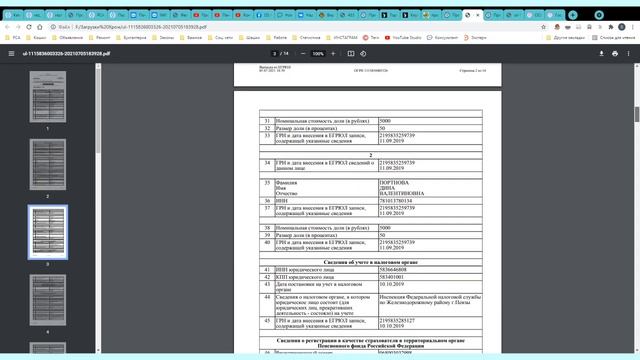Open the Работа bookmark folder
Viewport: 640px width, 360px height.
click(277, 38)
